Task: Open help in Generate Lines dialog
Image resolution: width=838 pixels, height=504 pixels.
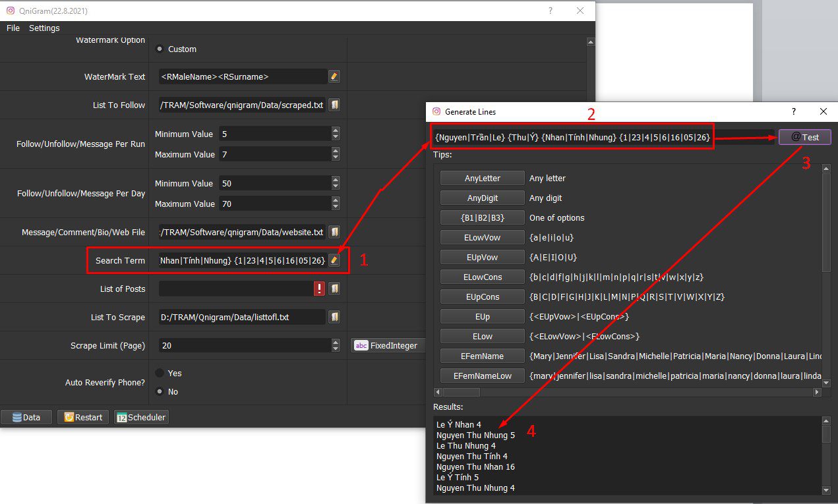Action: click(x=793, y=112)
